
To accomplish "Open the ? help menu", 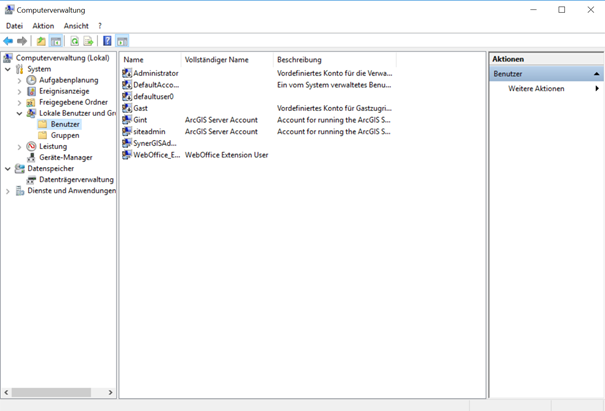I will pyautogui.click(x=100, y=26).
